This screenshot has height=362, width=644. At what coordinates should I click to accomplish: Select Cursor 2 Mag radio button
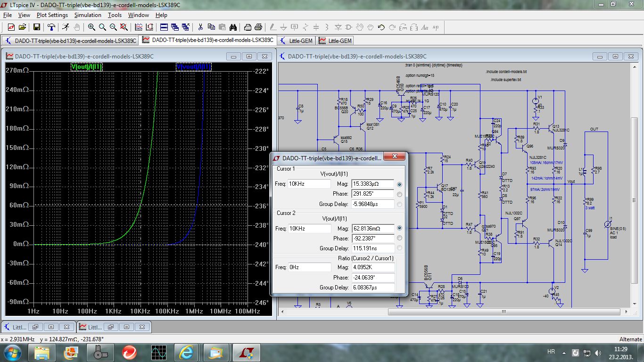[x=400, y=228]
